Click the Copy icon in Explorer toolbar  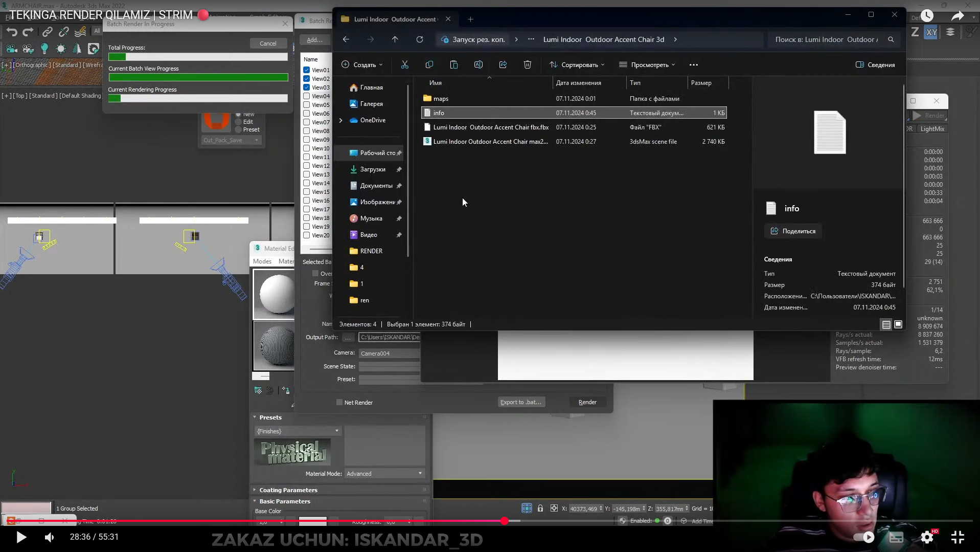point(429,64)
